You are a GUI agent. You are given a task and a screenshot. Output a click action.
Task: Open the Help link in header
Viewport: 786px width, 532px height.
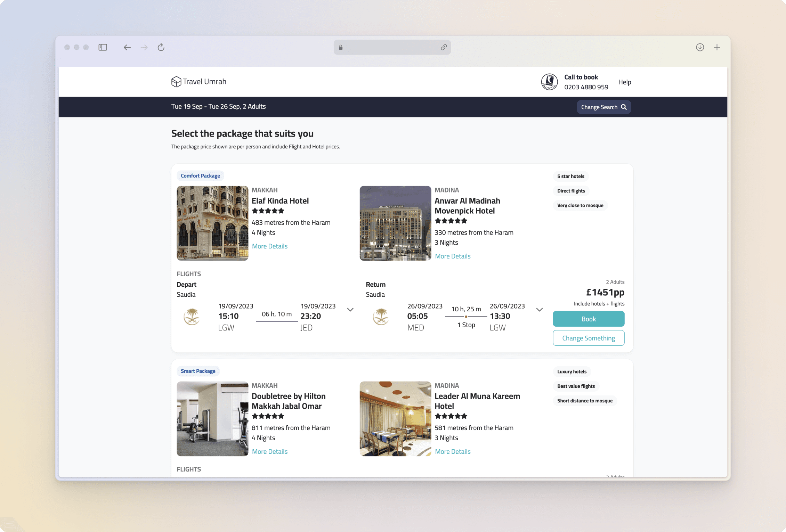pyautogui.click(x=625, y=82)
